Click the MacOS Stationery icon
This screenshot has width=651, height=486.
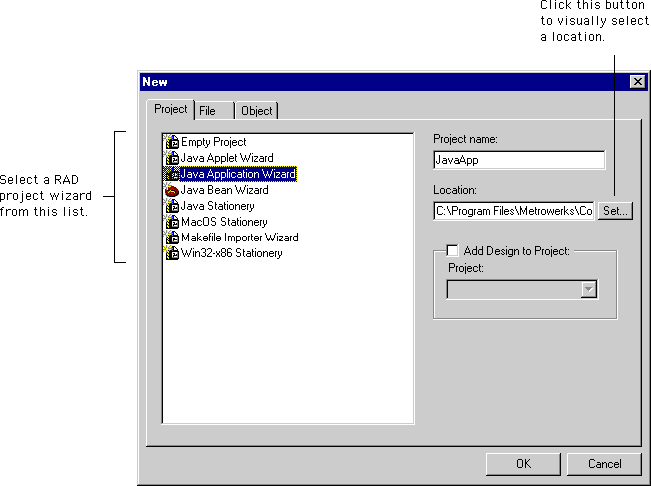coord(171,222)
